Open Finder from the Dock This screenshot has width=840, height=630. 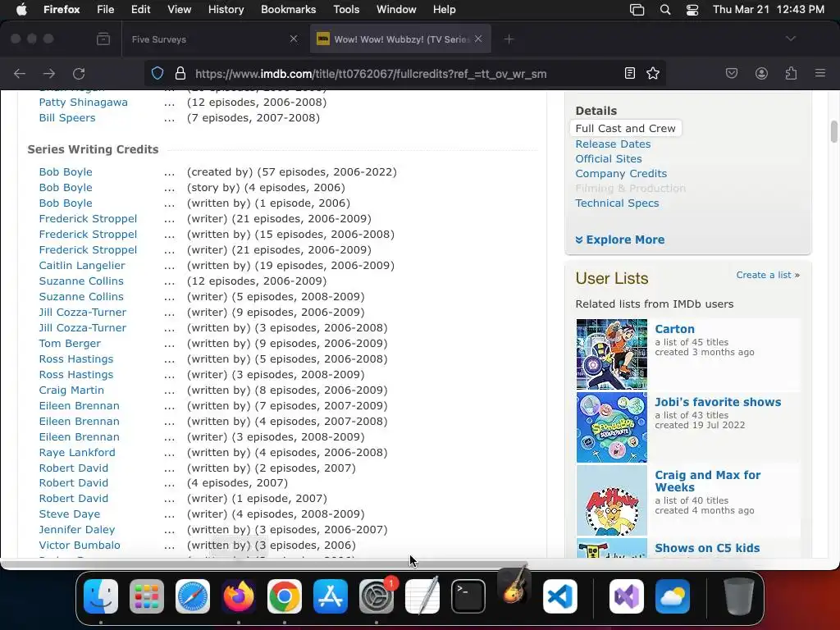tap(101, 596)
